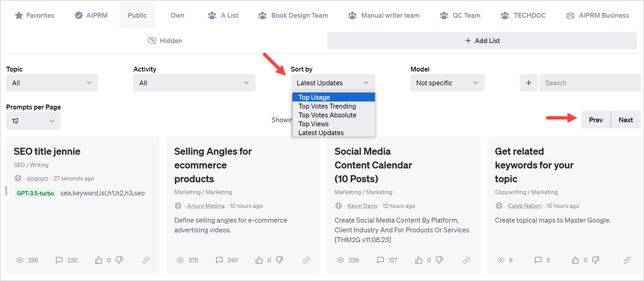644x281 pixels.
Task: Open the Topic filter dropdown
Action: point(52,83)
